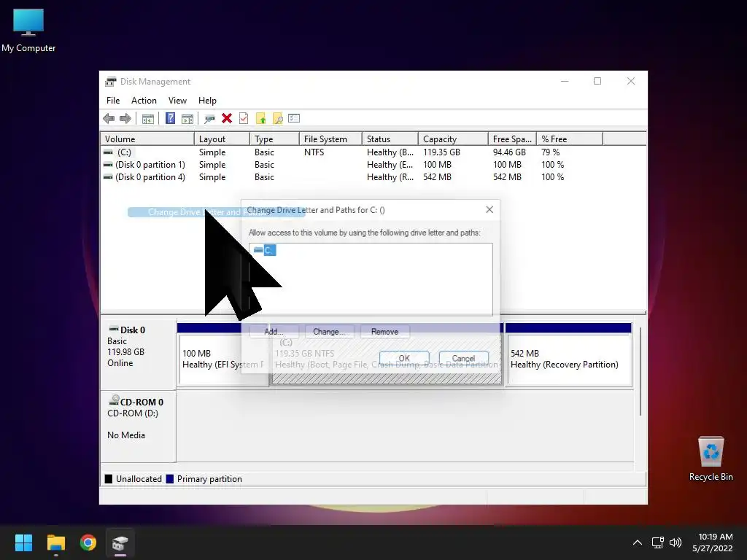
Task: Open the Help menu
Action: [207, 101]
